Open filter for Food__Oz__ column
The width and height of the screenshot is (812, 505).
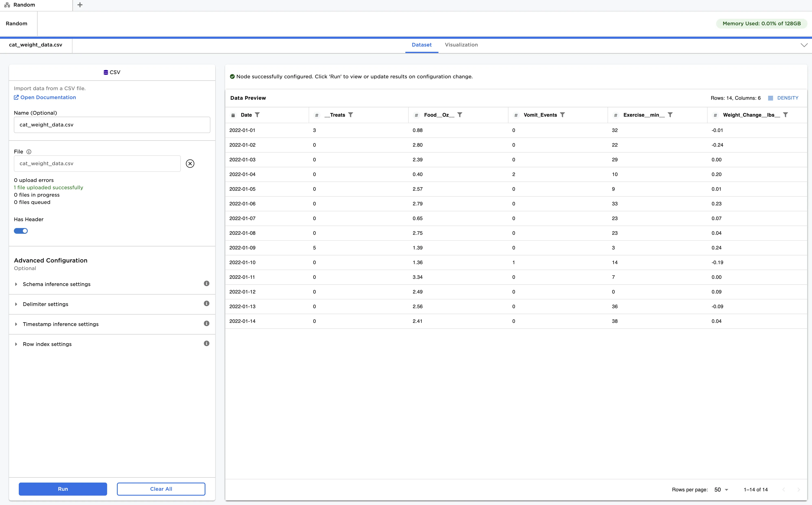(x=460, y=115)
